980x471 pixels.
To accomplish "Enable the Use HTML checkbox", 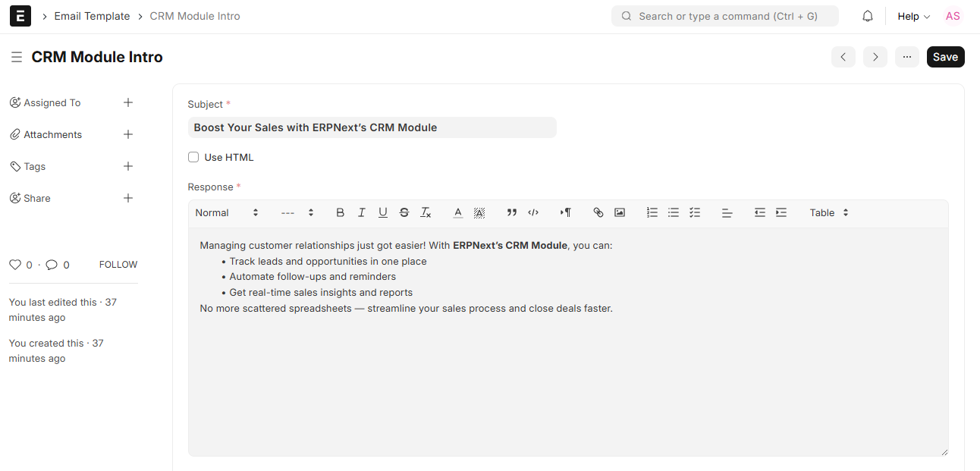I will pos(193,158).
